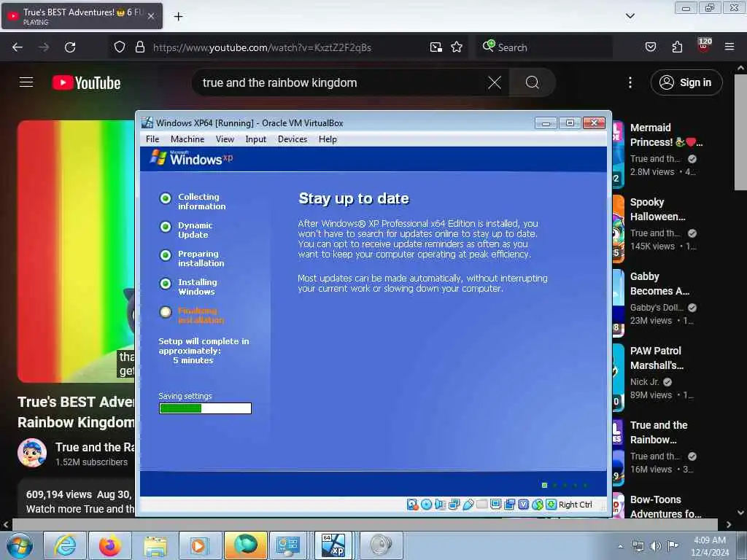
Task: Clear the YouTube search box with X
Action: pyautogui.click(x=495, y=83)
